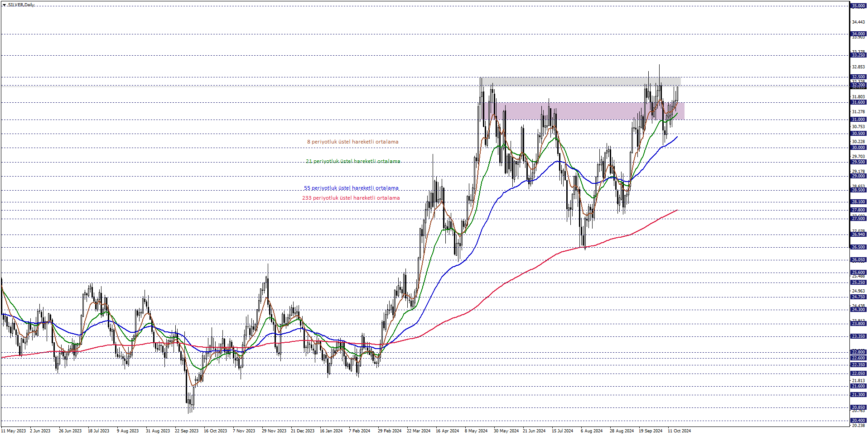Click the 26 Jun 2023 date label
868x436 pixels.
point(70,431)
